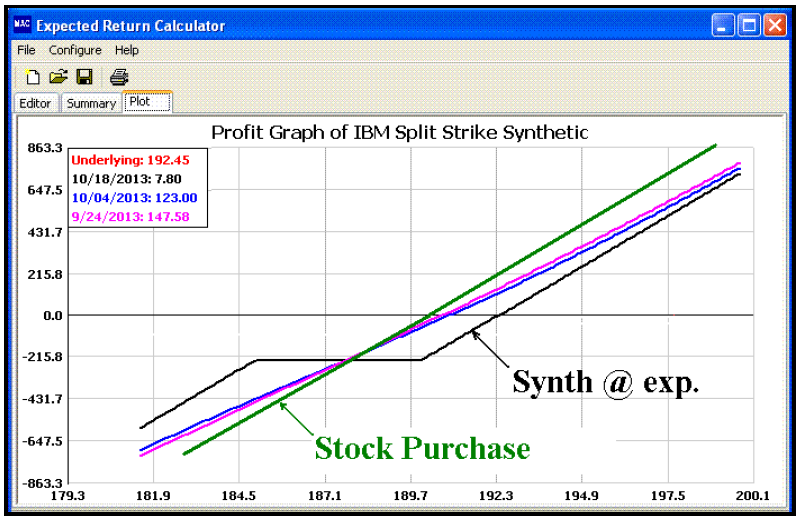Screen dimensions: 801x521
Task: Click the 200.1 x-axis value
Action: point(752,495)
